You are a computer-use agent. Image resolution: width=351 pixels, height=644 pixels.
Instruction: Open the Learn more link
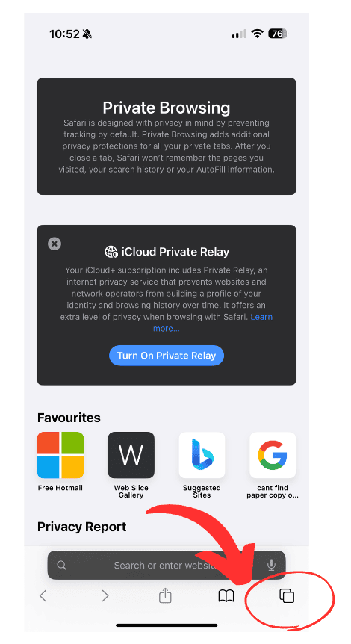coord(213,323)
